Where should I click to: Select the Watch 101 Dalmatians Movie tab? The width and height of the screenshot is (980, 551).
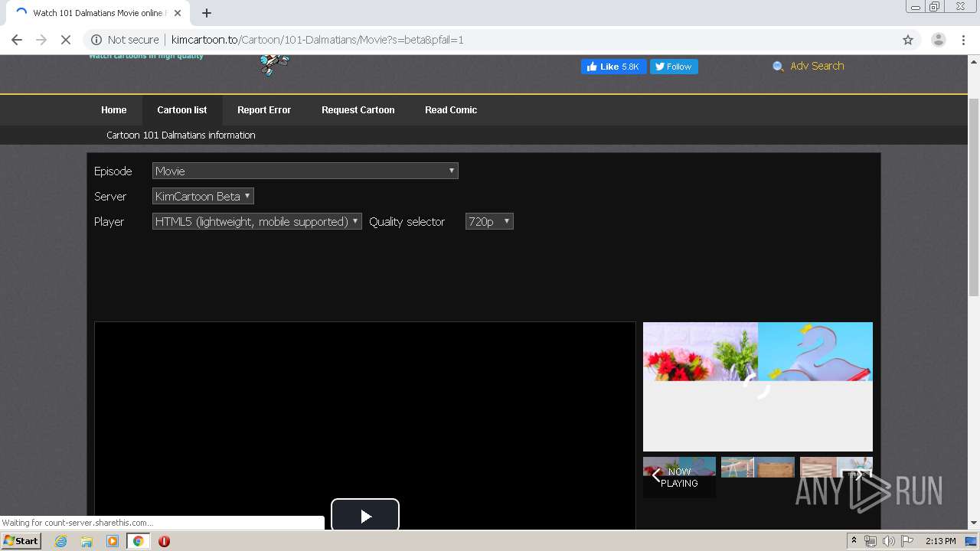click(97, 13)
